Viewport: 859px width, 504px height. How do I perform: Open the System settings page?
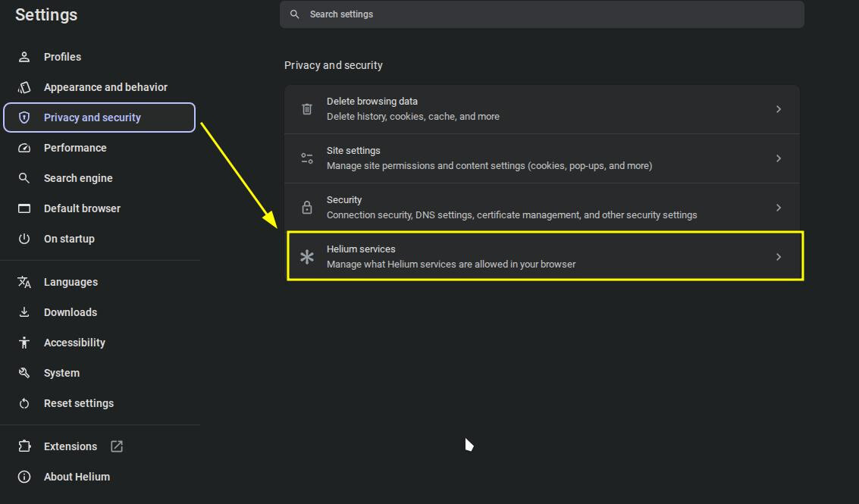[99, 373]
